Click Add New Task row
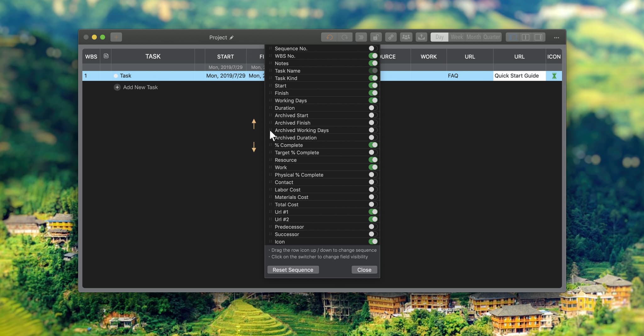 pyautogui.click(x=140, y=87)
